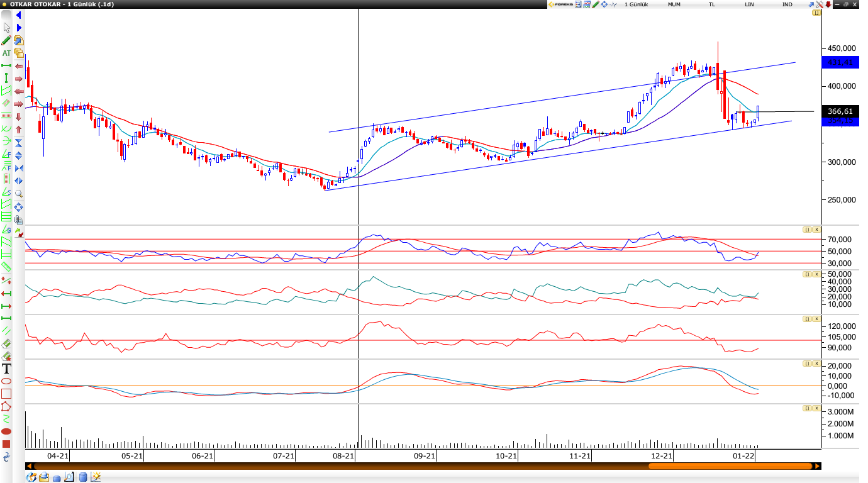Click the 431,41 blue price label
Screen dimensions: 868x483
pyautogui.click(x=840, y=62)
